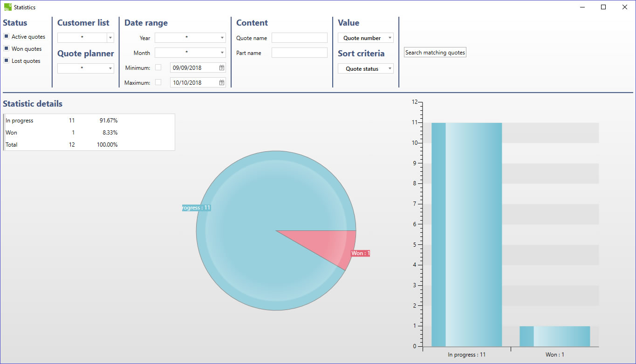636x364 pixels.
Task: Expand the Customer list dropdown
Action: pos(110,38)
